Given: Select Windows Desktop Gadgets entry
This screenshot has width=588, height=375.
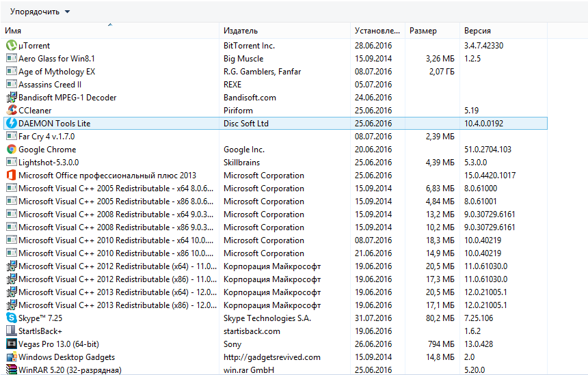Looking at the screenshot, I should point(66,357).
